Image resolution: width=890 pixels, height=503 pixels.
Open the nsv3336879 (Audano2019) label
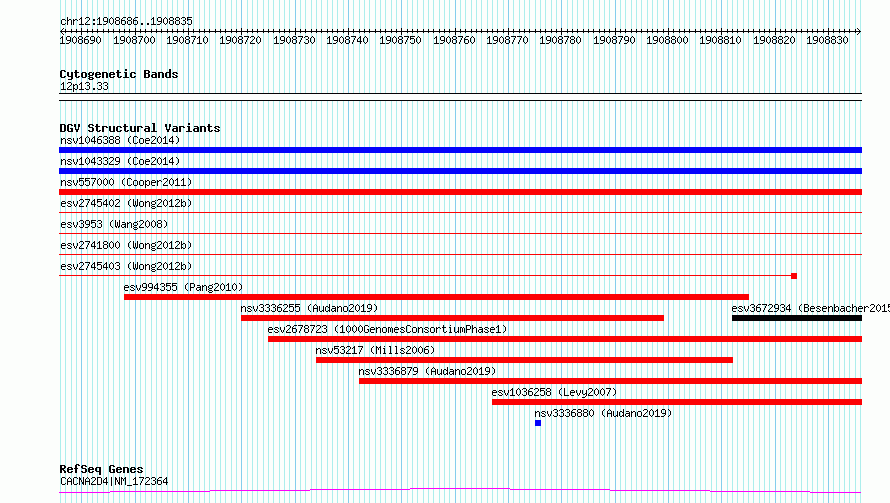tap(427, 371)
